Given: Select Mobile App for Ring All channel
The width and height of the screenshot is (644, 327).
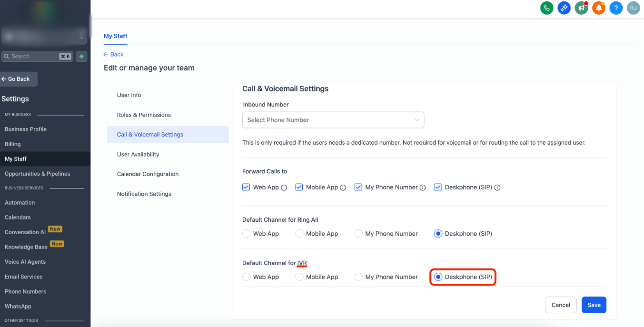Looking at the screenshot, I should (299, 234).
